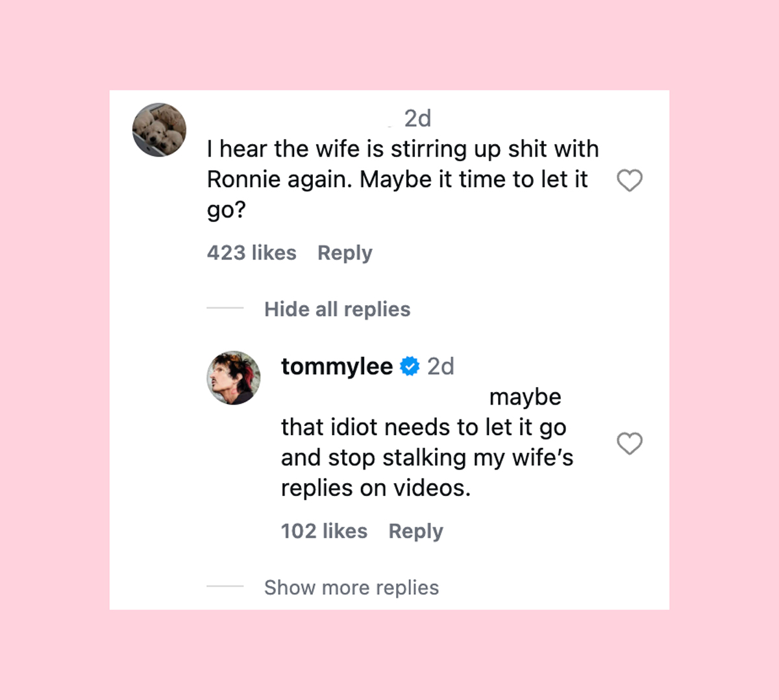The width and height of the screenshot is (779, 700).
Task: Reply to the top comment
Action: pyautogui.click(x=345, y=253)
